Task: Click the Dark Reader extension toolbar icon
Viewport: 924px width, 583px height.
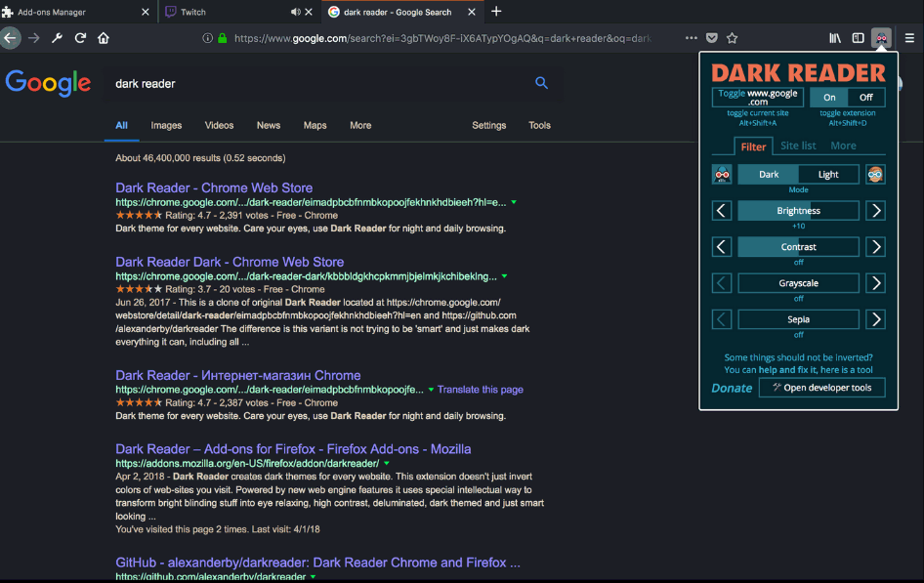Action: (x=881, y=38)
